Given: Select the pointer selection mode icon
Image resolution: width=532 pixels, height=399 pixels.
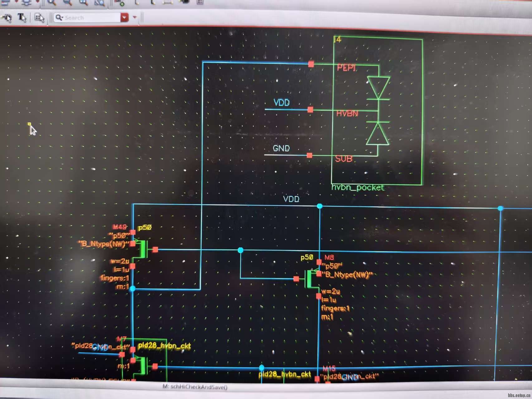Looking at the screenshot, I should [7, 18].
